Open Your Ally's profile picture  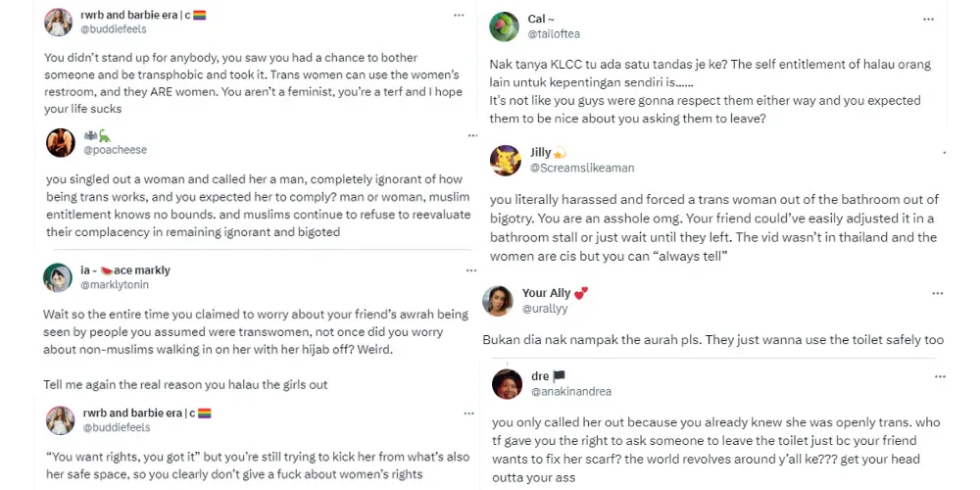499,301
